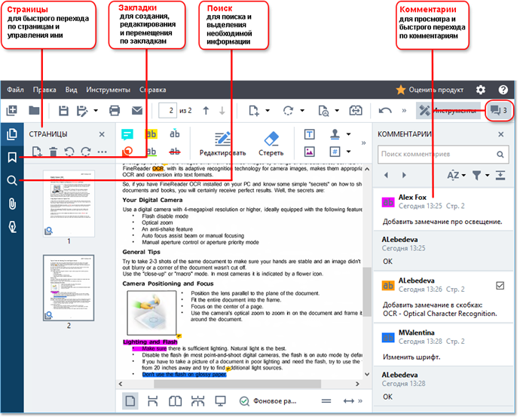Viewport: 520px width, 420px height.
Task: Open the Search panel in sidebar
Action: tap(12, 180)
